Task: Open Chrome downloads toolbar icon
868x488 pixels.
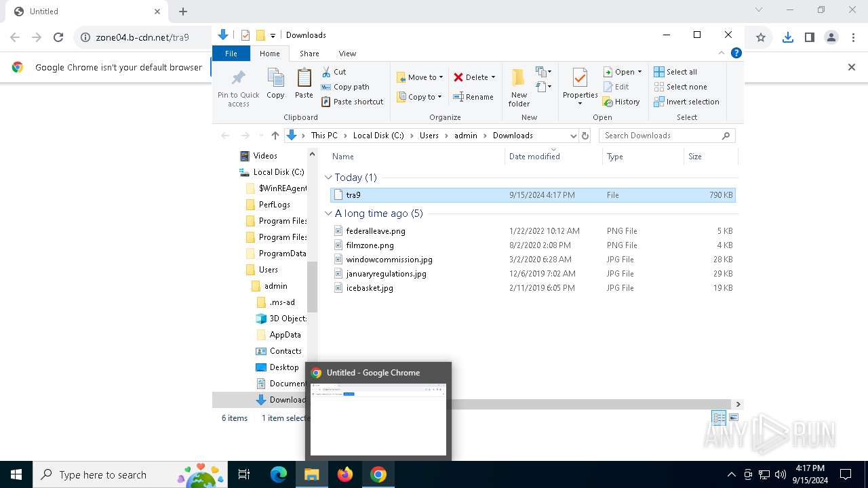Action: point(788,37)
